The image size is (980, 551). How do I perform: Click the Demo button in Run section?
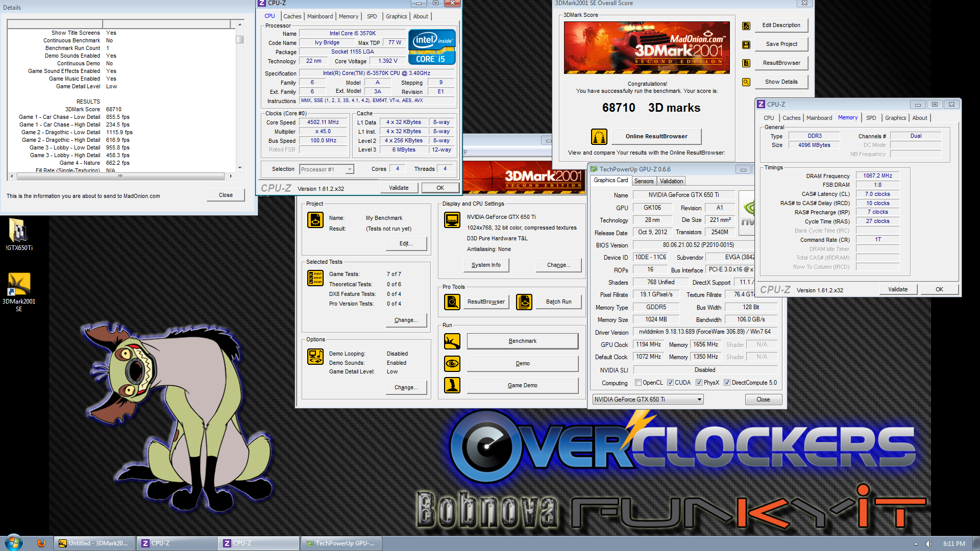(x=523, y=363)
